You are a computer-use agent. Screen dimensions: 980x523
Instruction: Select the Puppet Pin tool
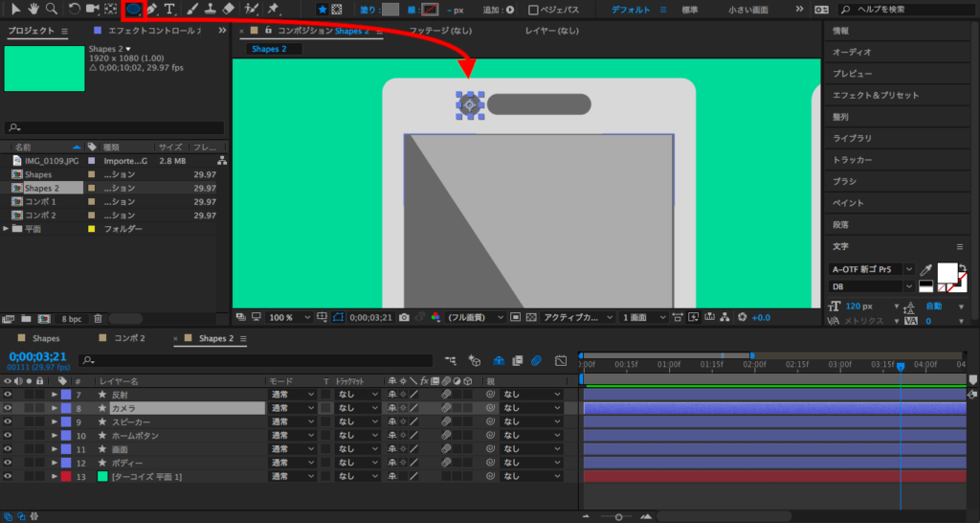tap(274, 10)
